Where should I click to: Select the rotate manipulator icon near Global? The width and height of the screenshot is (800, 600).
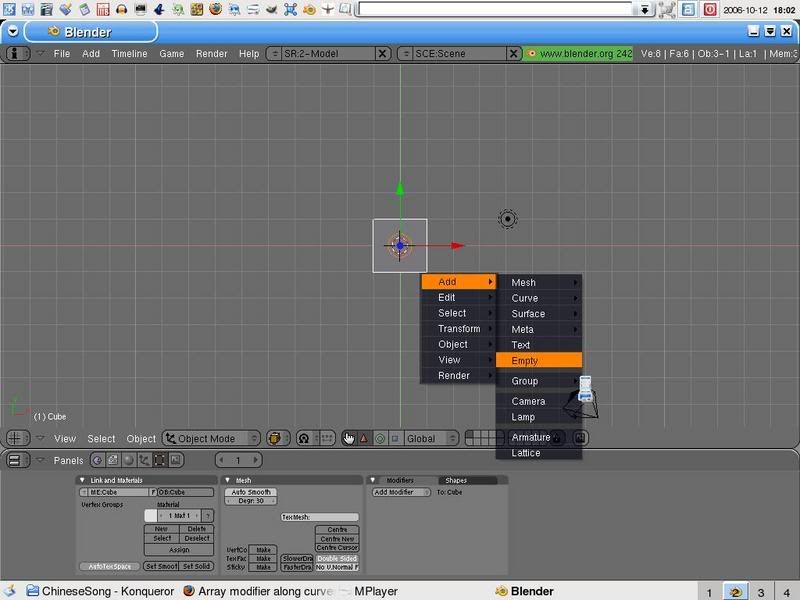380,438
